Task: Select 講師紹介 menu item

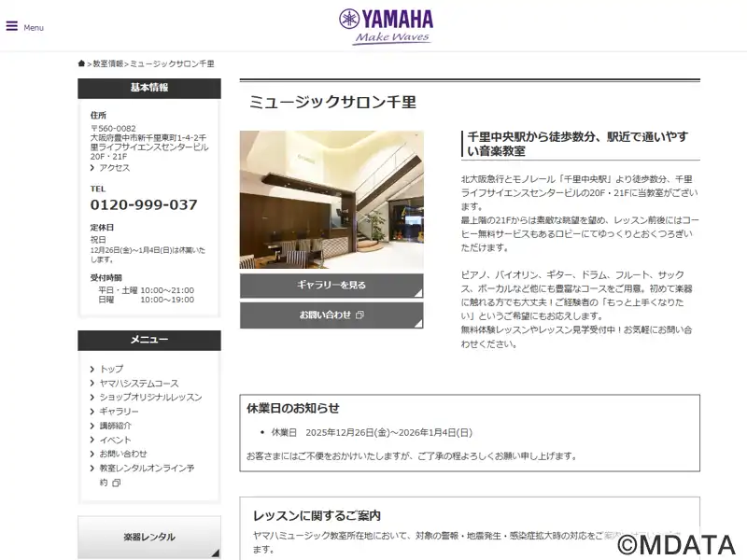Action: [115, 426]
